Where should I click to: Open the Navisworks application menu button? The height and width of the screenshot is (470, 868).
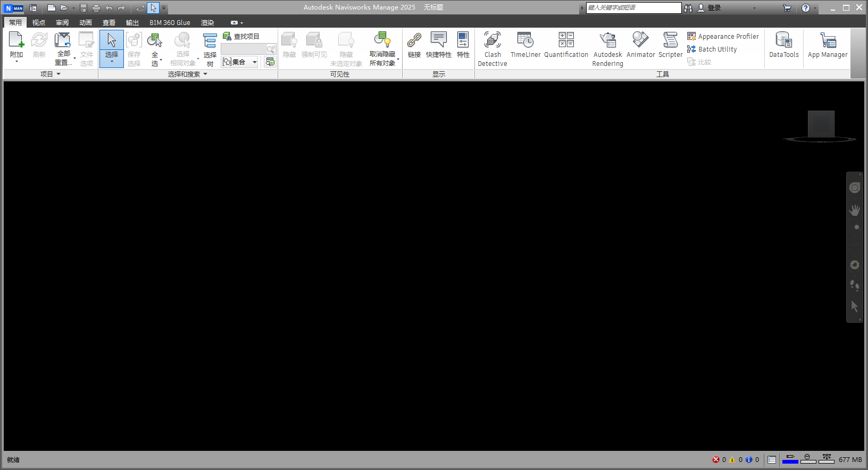tap(14, 8)
